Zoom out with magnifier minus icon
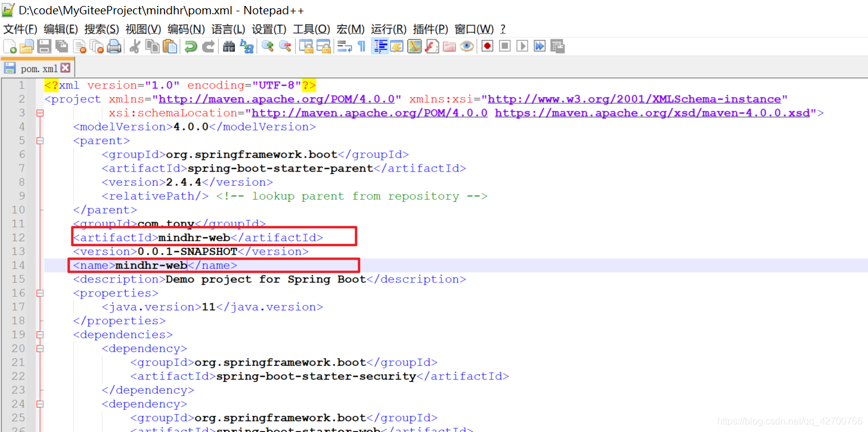The height and width of the screenshot is (432, 868). point(285,46)
